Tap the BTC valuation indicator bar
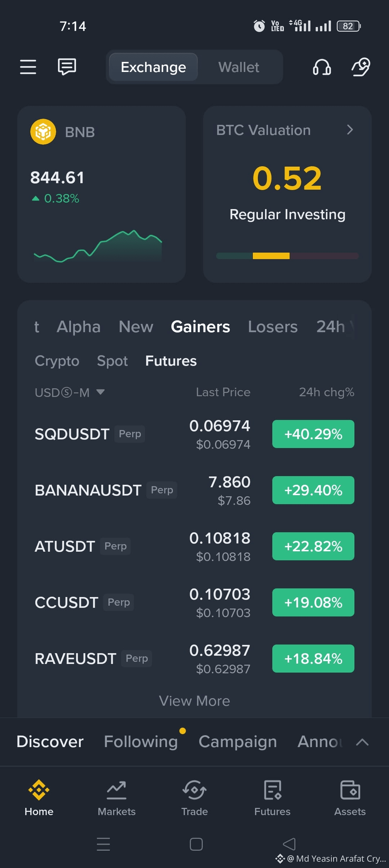 [287, 256]
